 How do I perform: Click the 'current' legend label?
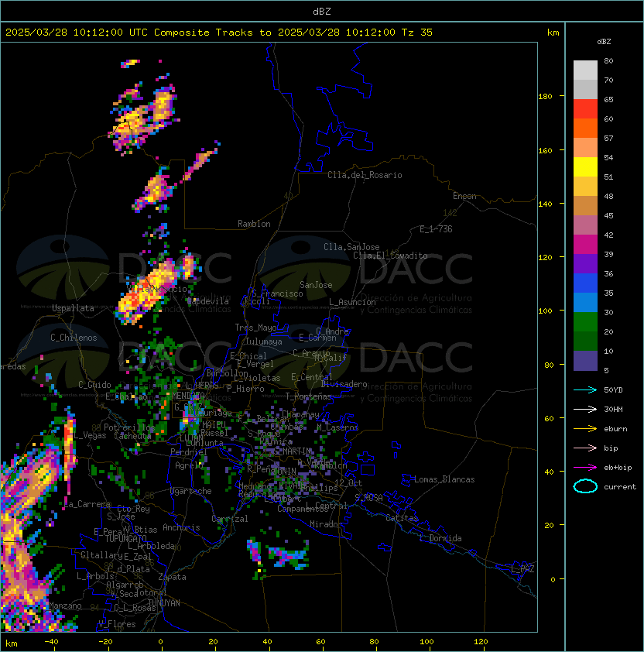pyautogui.click(x=620, y=486)
